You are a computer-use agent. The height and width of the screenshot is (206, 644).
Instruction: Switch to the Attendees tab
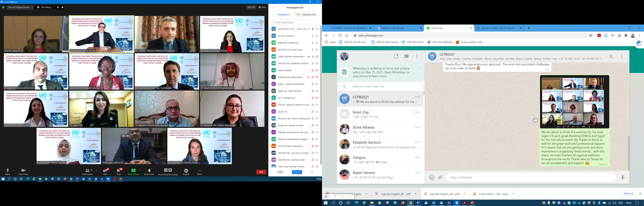[307, 15]
